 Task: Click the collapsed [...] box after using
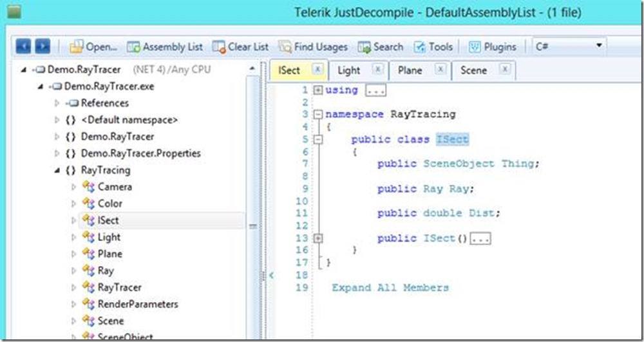(x=376, y=90)
